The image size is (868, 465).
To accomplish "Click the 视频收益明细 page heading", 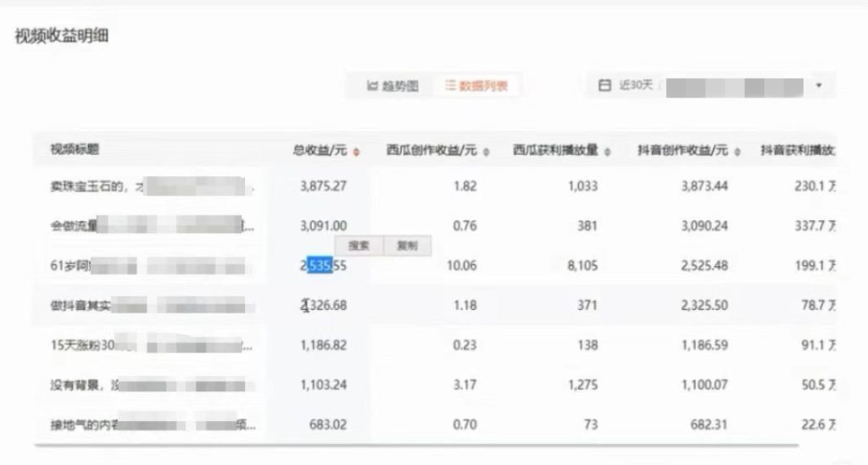I will click(61, 36).
